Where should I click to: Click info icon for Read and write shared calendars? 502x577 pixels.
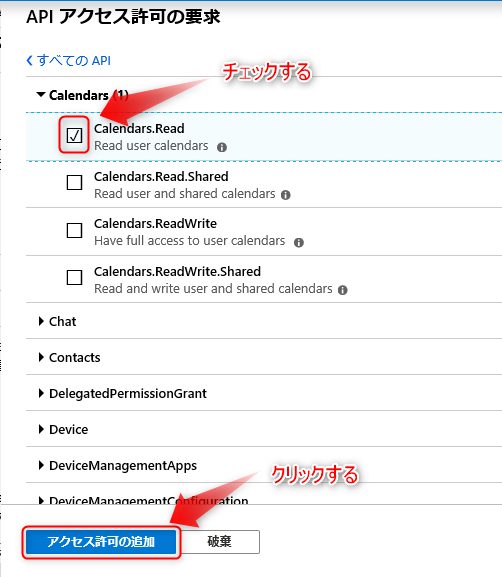click(343, 290)
